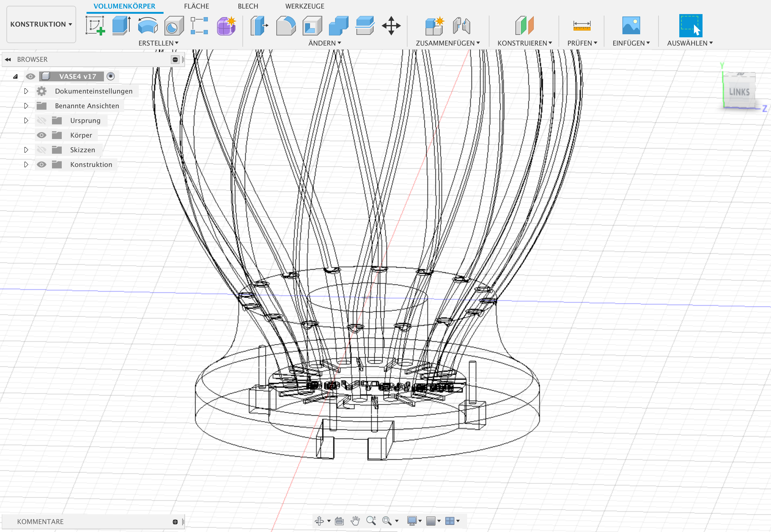Screen dimensions: 771x532
Task: Collapse the BROWSER panel with double arrows
Action: 8,59
